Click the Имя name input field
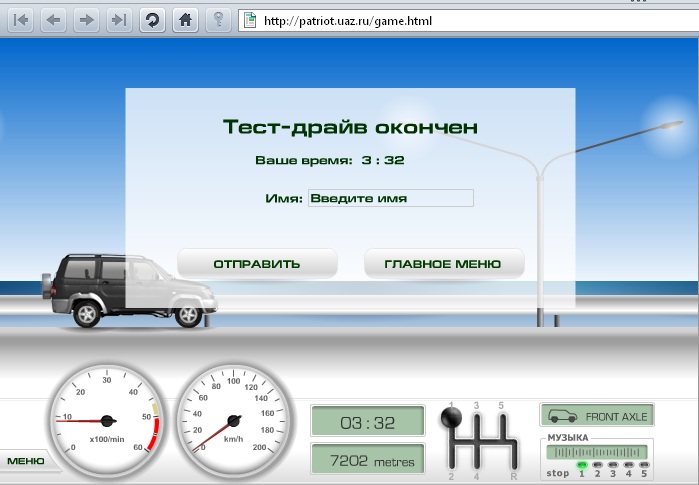699x485 pixels. point(390,198)
